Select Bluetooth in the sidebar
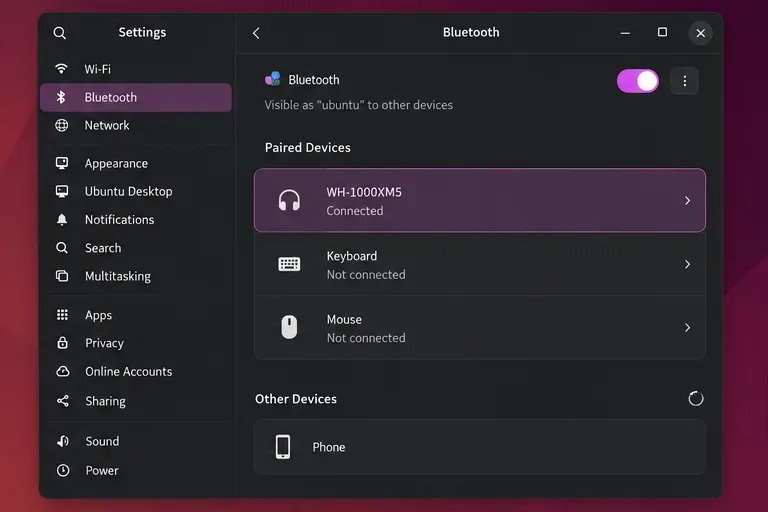This screenshot has width=768, height=512. click(136, 97)
